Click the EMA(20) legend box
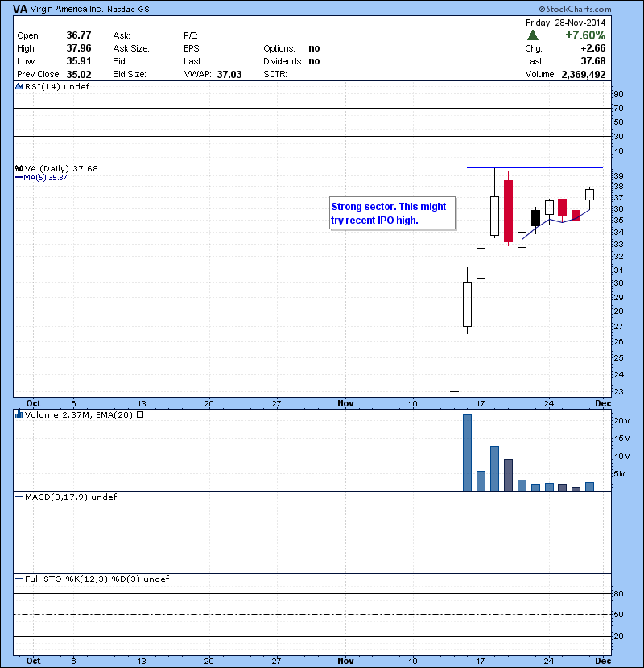The image size is (644, 668). point(140,414)
